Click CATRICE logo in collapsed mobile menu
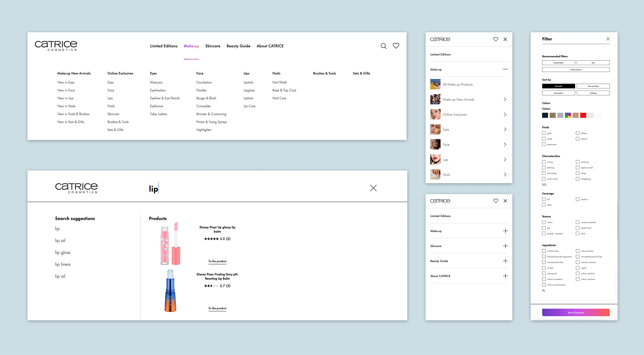 [440, 201]
